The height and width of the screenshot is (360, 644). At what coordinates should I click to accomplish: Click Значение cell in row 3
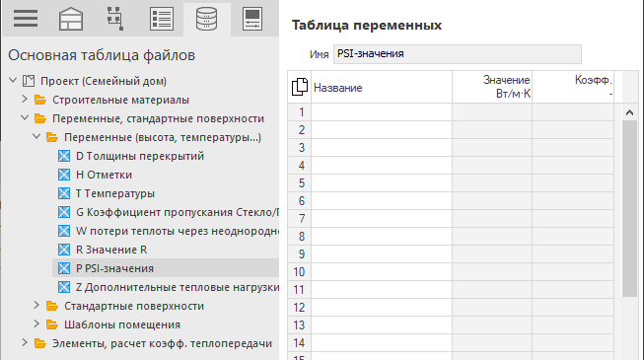pos(492,148)
